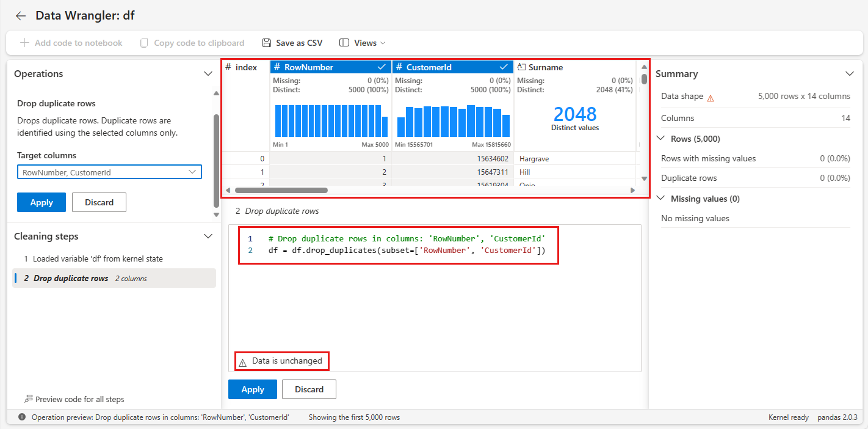
Task: Click the Data shape warning triangle icon
Action: pos(711,97)
